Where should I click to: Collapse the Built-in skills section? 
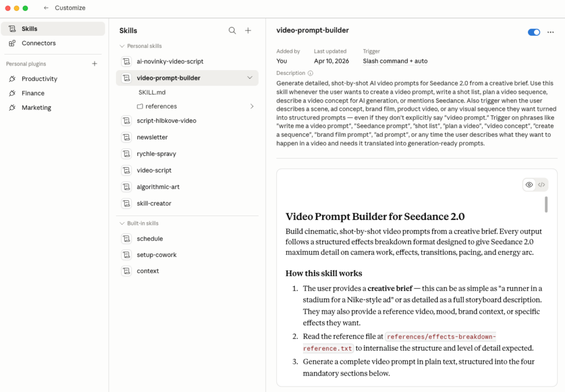point(122,223)
